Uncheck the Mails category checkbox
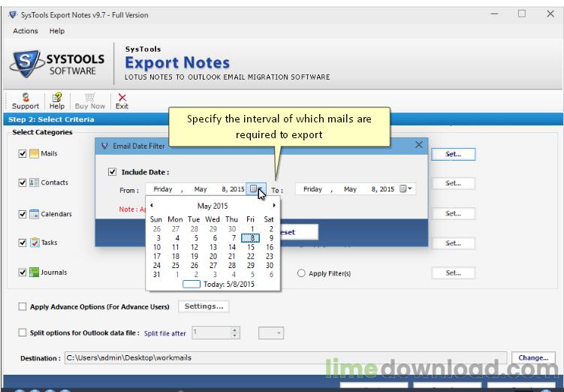564x392 pixels. [x=23, y=153]
